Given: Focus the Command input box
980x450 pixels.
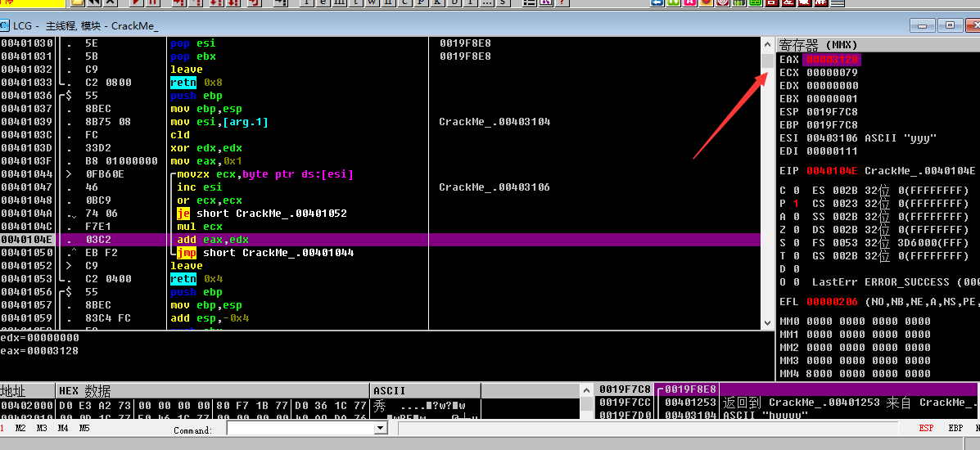Looking at the screenshot, I should [300, 429].
